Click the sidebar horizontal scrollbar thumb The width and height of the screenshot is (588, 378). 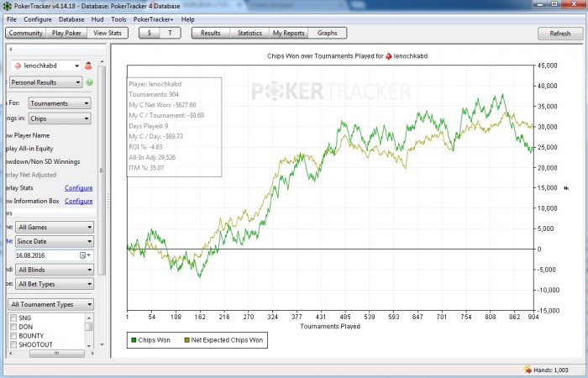pos(56,354)
